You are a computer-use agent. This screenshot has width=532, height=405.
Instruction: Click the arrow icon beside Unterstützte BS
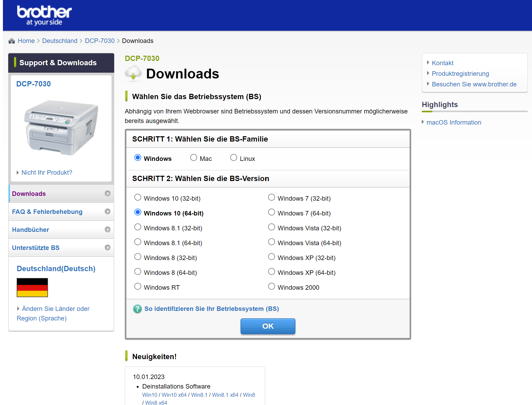tap(107, 248)
